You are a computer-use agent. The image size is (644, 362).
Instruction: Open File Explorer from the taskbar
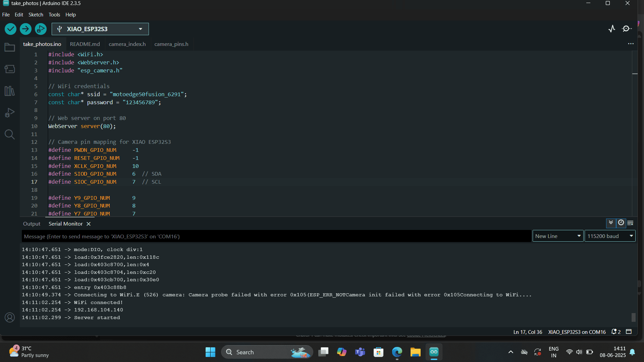pyautogui.click(x=416, y=352)
